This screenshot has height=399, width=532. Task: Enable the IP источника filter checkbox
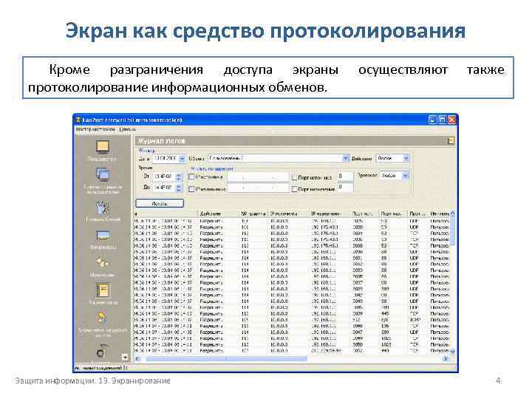click(191, 177)
